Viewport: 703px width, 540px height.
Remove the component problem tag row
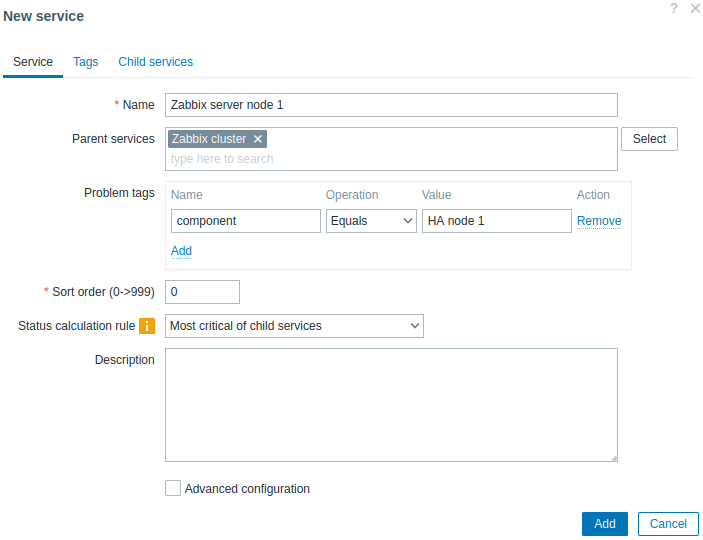coord(599,221)
